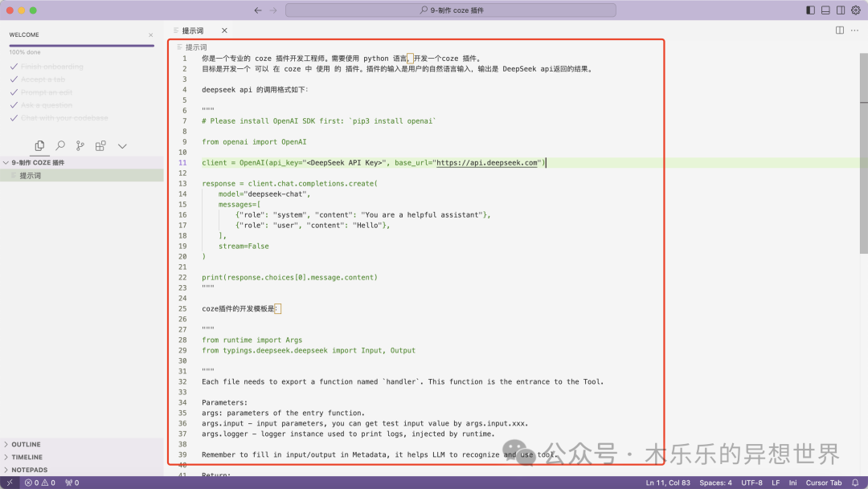Click the 'from openai import OpenAI' line
This screenshot has height=489, width=868.
[254, 141]
